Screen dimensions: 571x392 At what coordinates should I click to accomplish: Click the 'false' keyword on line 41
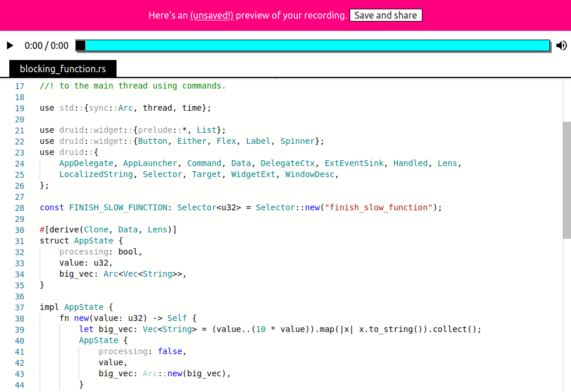[170, 351]
